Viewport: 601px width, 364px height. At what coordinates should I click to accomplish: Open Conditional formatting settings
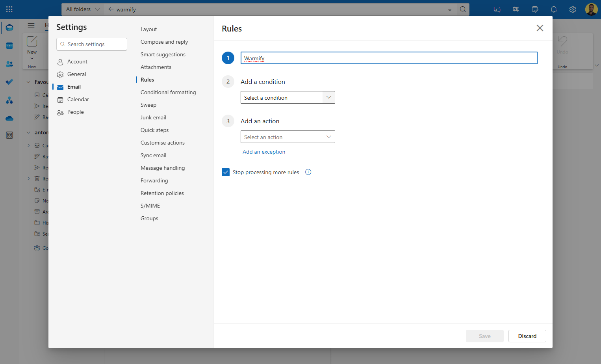coord(168,92)
